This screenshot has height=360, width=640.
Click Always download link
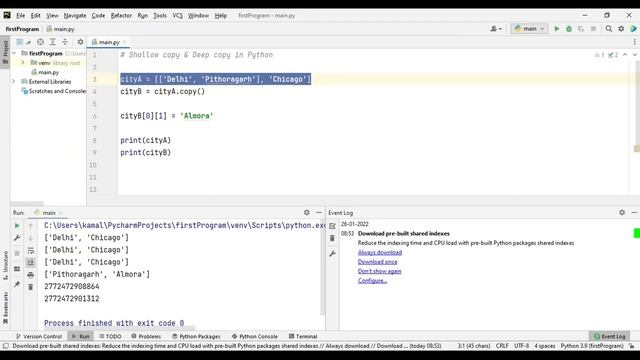click(x=380, y=253)
